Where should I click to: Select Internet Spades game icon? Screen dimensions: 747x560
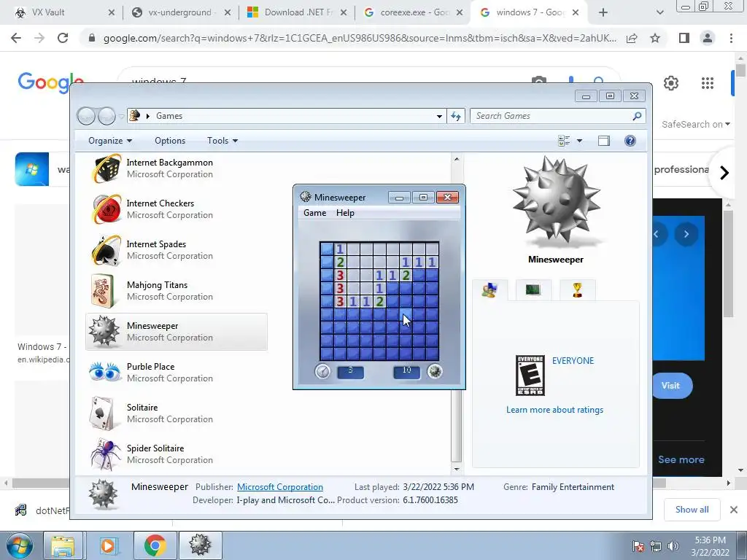point(107,250)
